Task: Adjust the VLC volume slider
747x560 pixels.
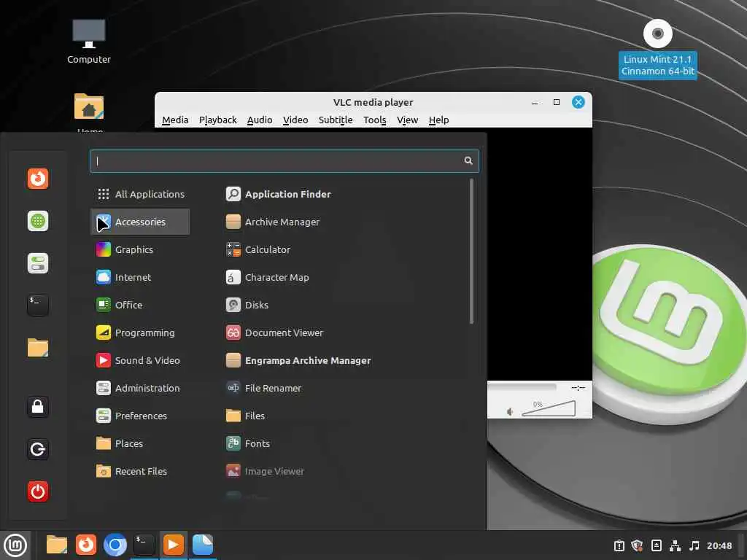Action: point(549,408)
